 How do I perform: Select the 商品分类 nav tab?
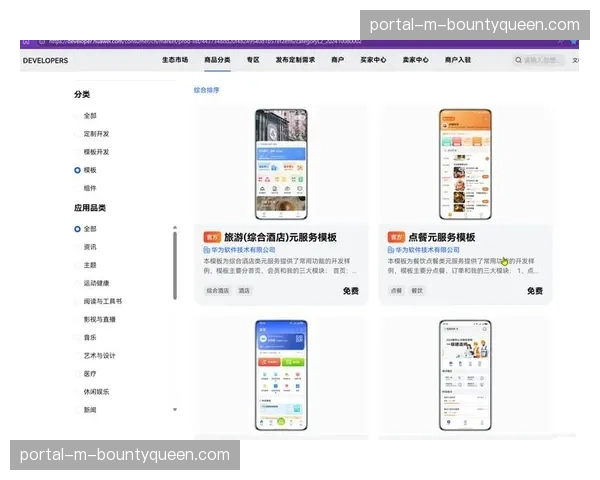(217, 60)
